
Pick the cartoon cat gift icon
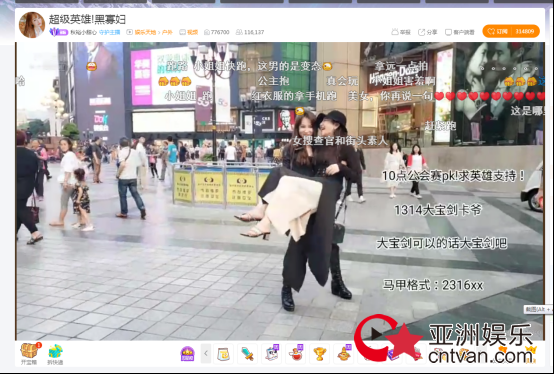(271, 354)
